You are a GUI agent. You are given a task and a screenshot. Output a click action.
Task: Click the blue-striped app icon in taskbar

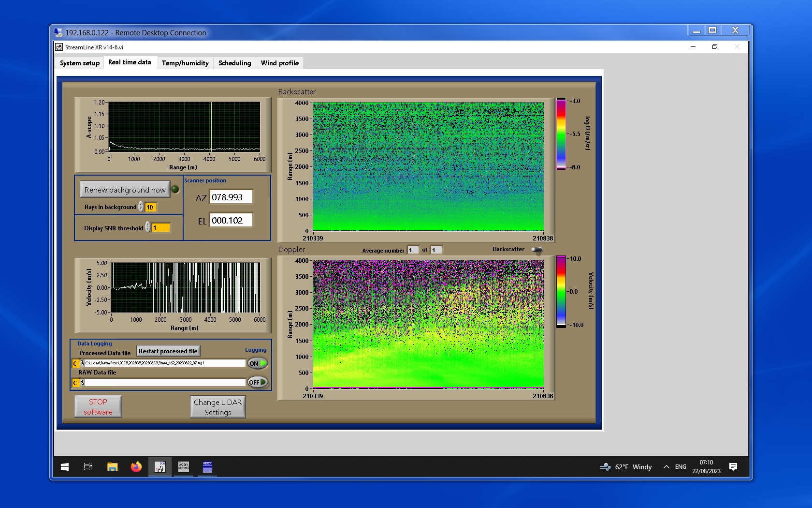(207, 467)
